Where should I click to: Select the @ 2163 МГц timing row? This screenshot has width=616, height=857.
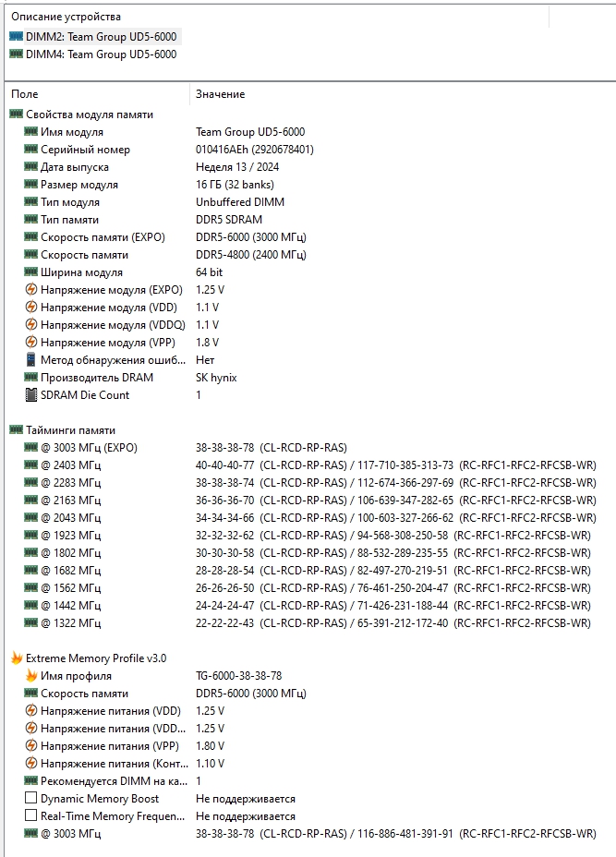coord(310,501)
